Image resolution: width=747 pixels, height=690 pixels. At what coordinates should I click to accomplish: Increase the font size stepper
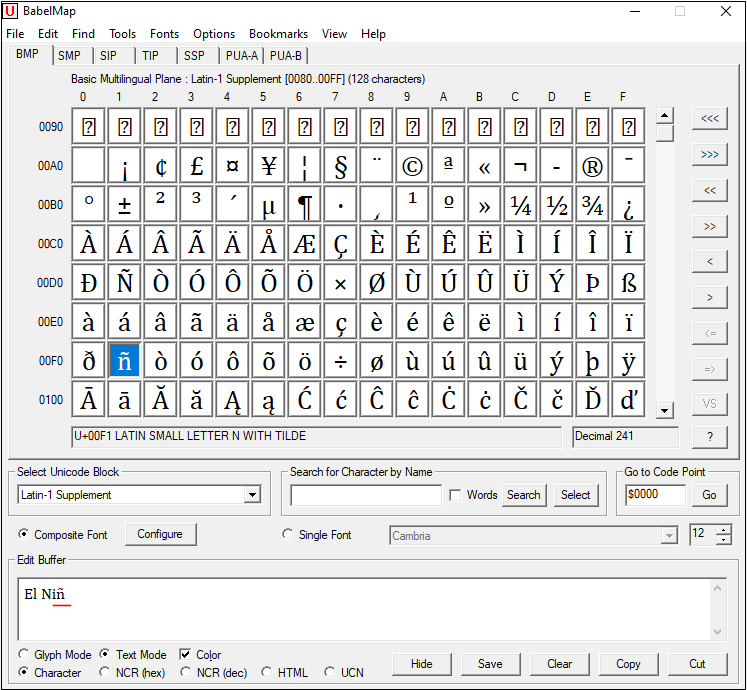724,529
